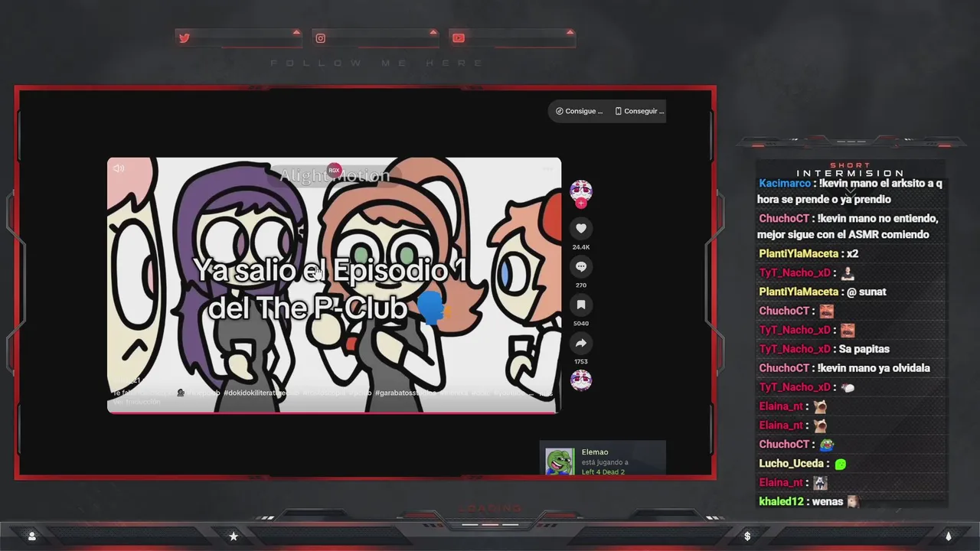Click the 270 comment count
This screenshot has width=980, height=551.
(x=581, y=285)
